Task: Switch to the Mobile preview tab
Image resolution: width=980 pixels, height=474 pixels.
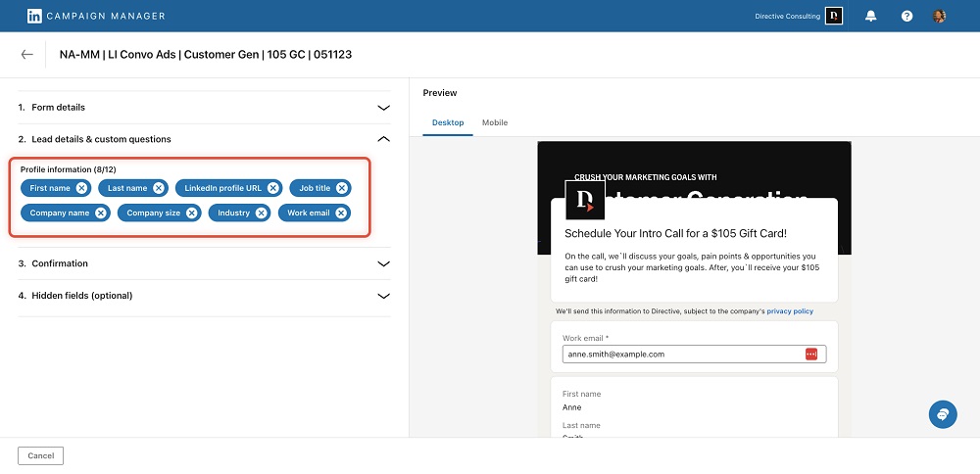Action: pos(495,122)
